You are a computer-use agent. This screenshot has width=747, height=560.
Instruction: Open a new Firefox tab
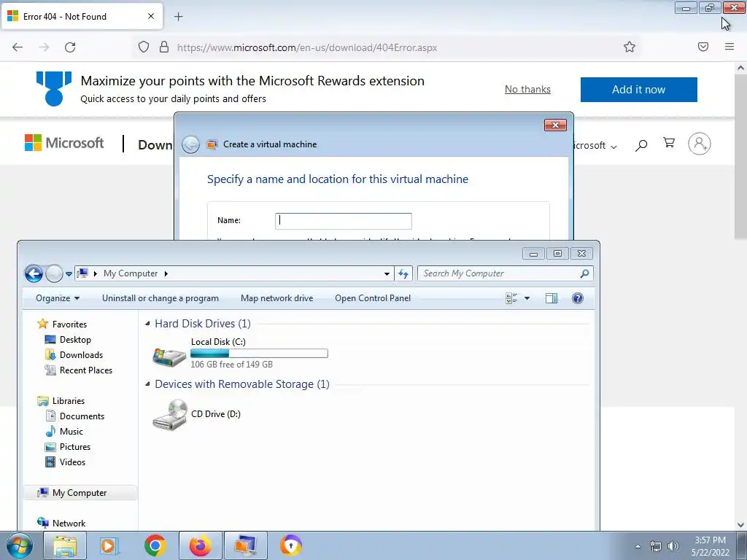pos(178,17)
